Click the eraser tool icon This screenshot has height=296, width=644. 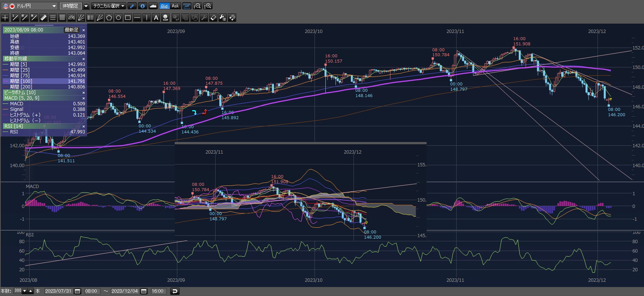click(x=213, y=18)
